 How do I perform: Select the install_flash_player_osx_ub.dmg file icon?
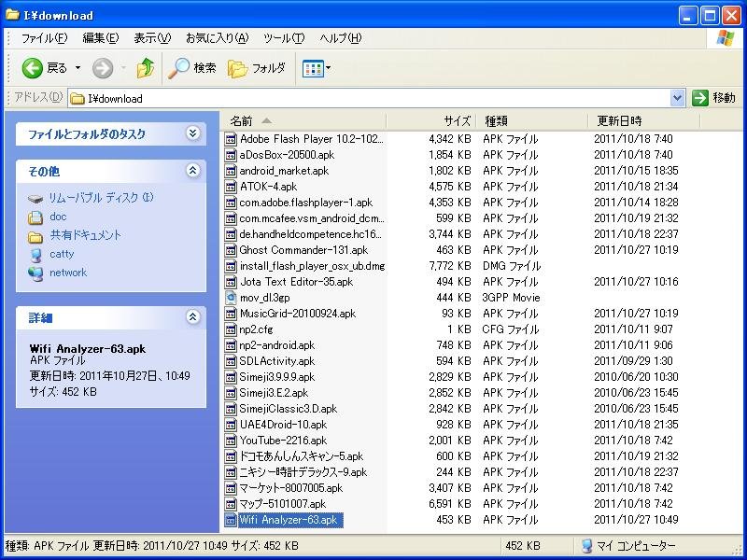(x=231, y=266)
